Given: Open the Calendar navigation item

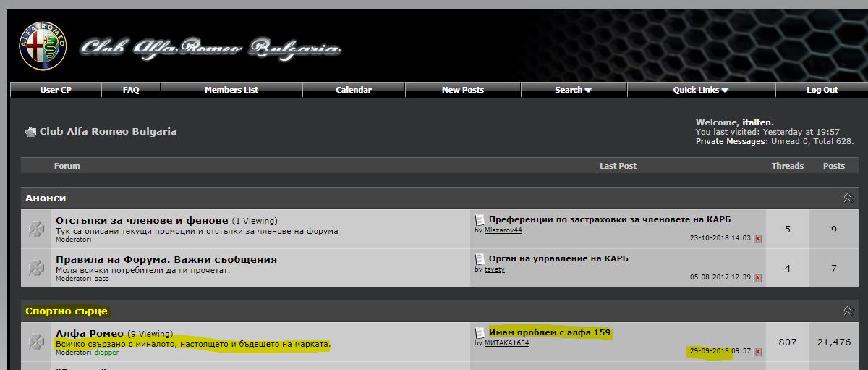Looking at the screenshot, I should [354, 90].
